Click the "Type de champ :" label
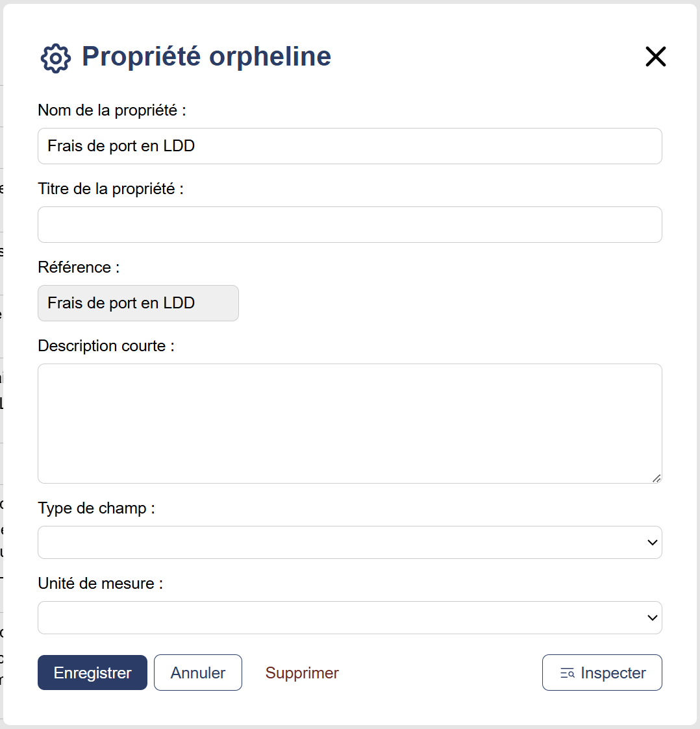The image size is (700, 729). (x=96, y=508)
